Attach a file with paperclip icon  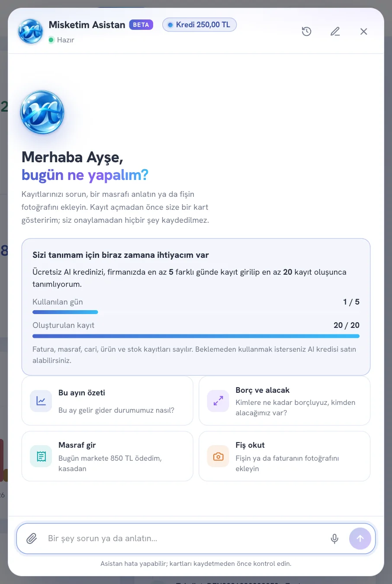coord(32,539)
